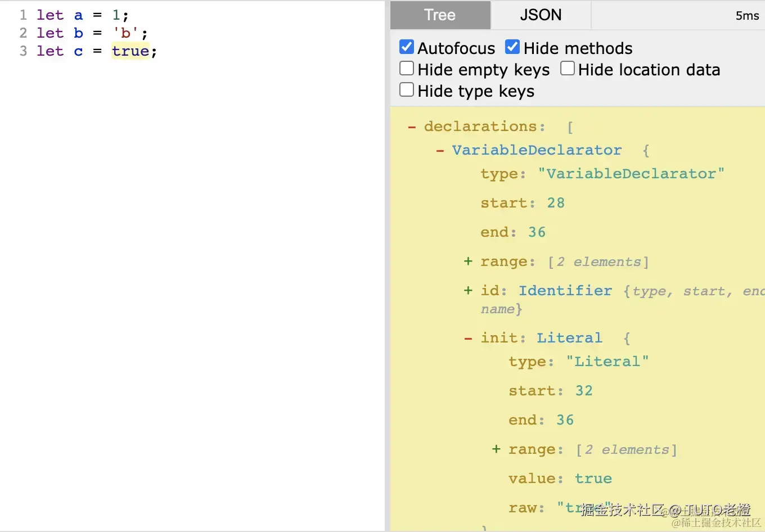The width and height of the screenshot is (765, 532).
Task: Collapse the init Literal node
Action: pos(468,338)
